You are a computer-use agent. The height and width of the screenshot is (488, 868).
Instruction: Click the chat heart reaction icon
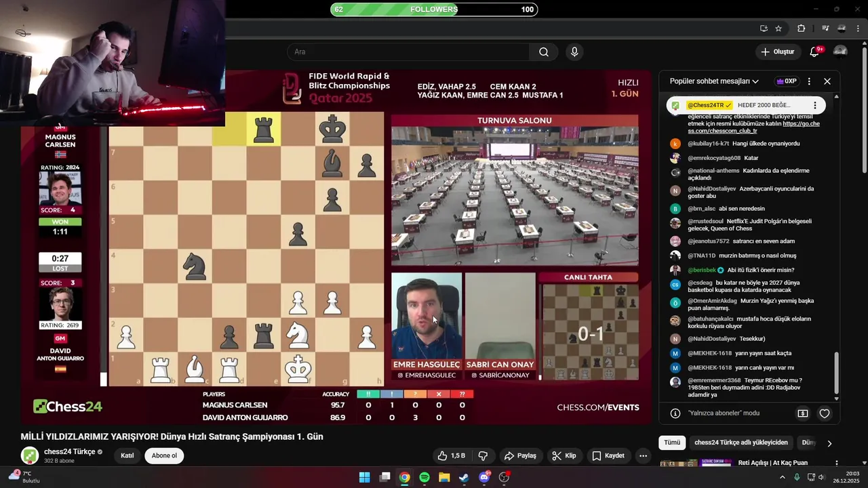pyautogui.click(x=825, y=413)
